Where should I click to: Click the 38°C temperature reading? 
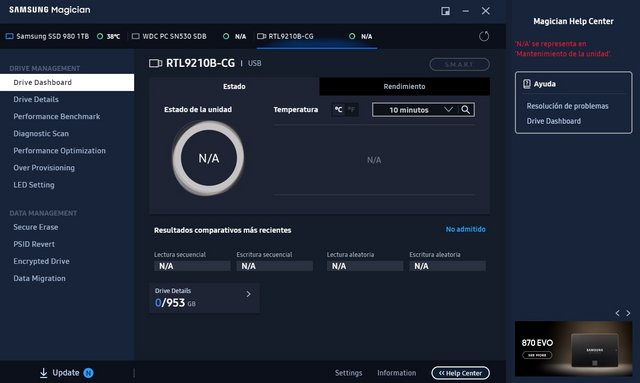coord(113,36)
